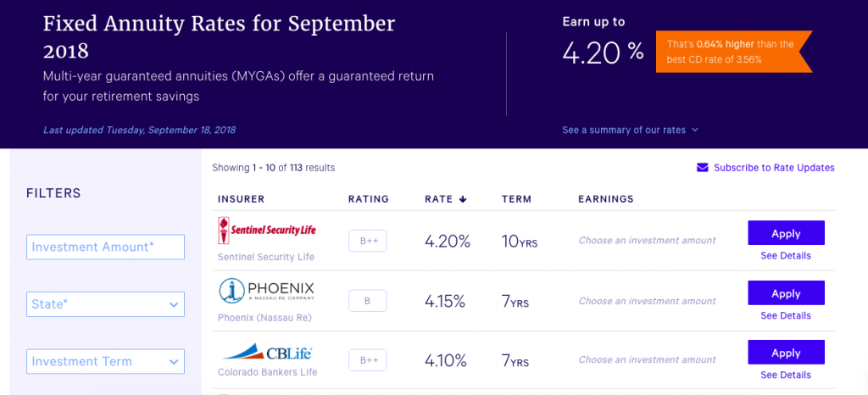
Task: Click the Subscribe to Rate Updates link
Action: click(774, 168)
